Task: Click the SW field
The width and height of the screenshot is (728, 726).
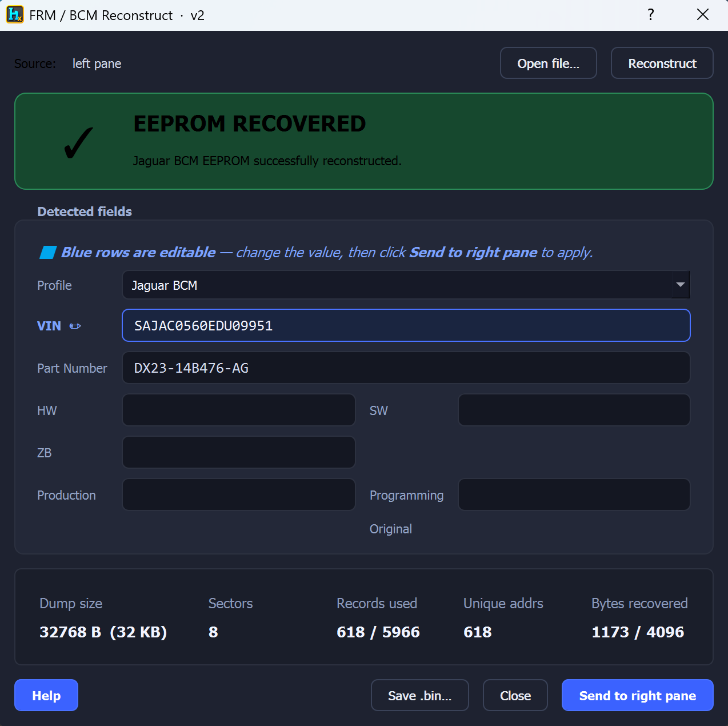Action: click(x=574, y=410)
